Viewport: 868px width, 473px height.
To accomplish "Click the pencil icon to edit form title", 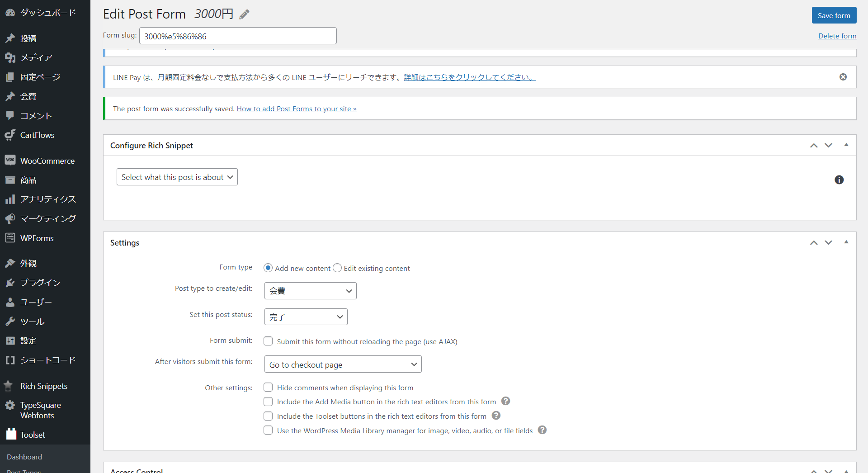I will click(245, 14).
